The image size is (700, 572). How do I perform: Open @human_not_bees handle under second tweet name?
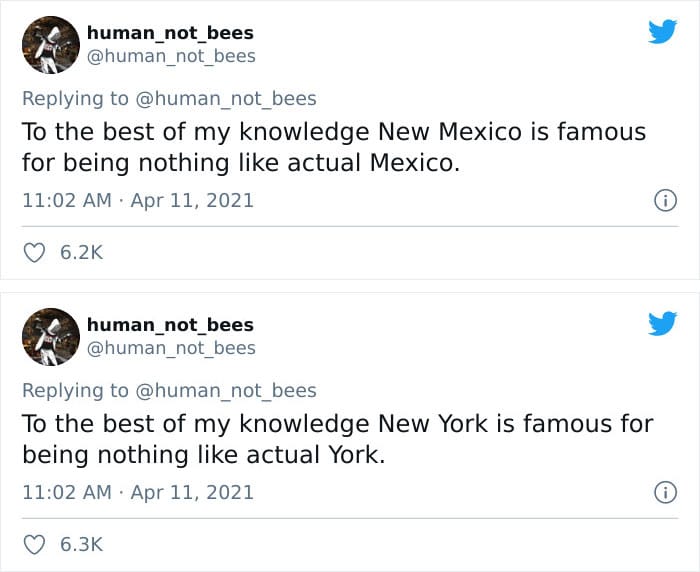pos(171,348)
